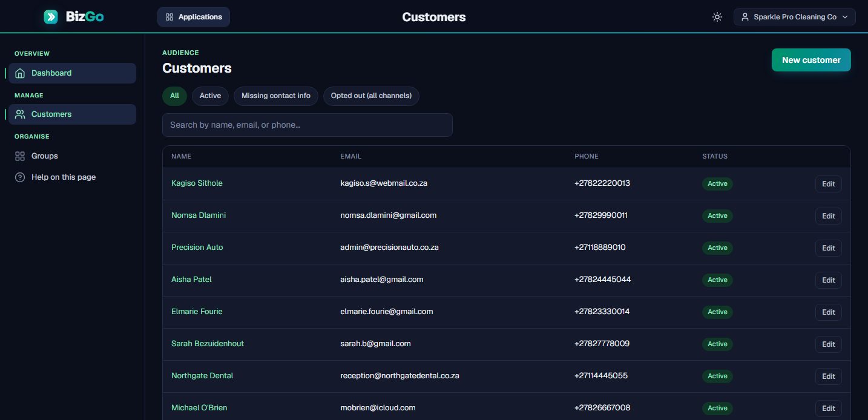Click email mobrien@icloud.com
The width and height of the screenshot is (868, 420).
pos(378,408)
